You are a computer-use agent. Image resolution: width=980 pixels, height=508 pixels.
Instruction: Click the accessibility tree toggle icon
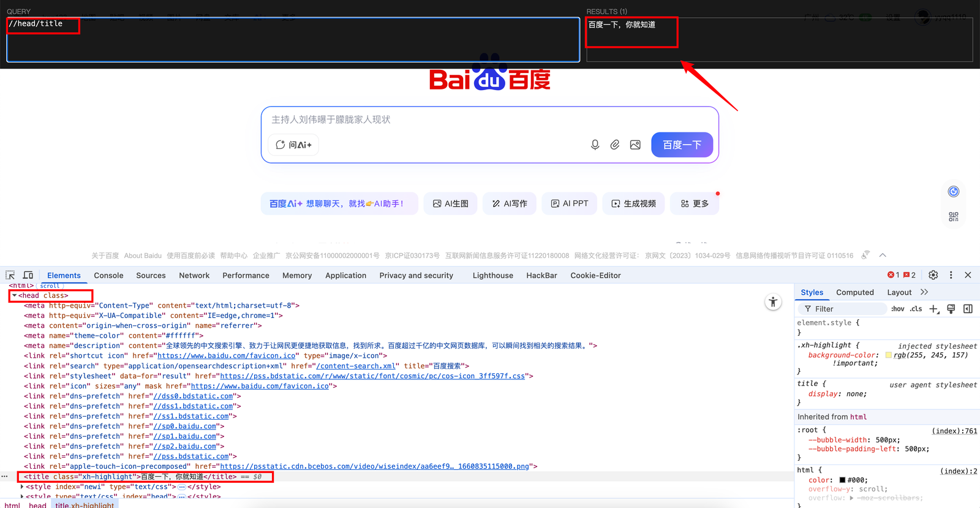click(774, 301)
